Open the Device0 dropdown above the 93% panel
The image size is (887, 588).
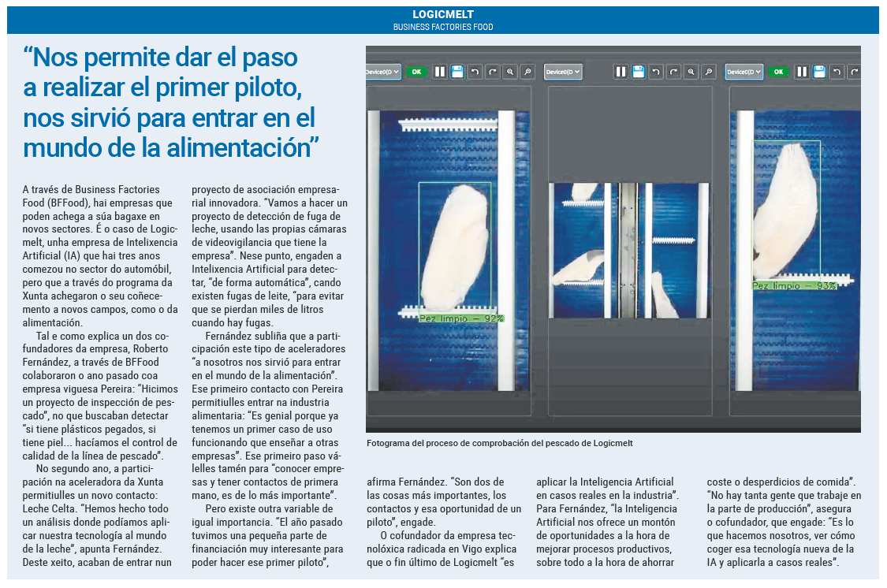pyautogui.click(x=744, y=72)
